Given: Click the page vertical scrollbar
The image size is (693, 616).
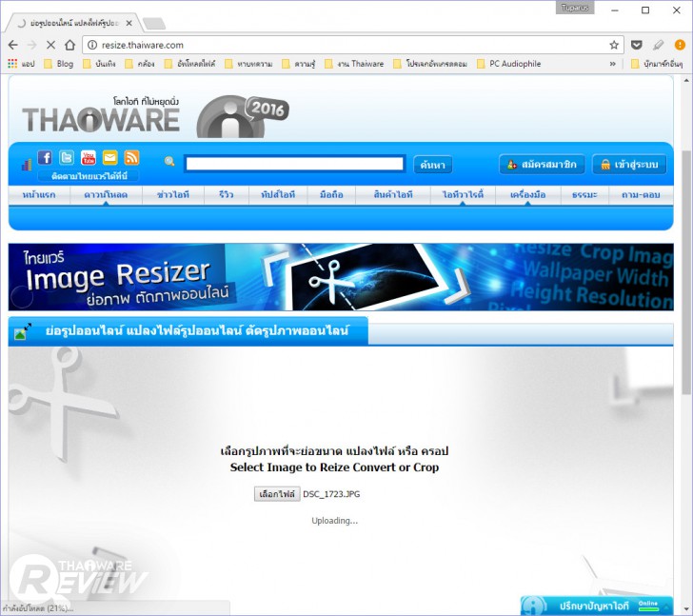Looking at the screenshot, I should coord(686,271).
